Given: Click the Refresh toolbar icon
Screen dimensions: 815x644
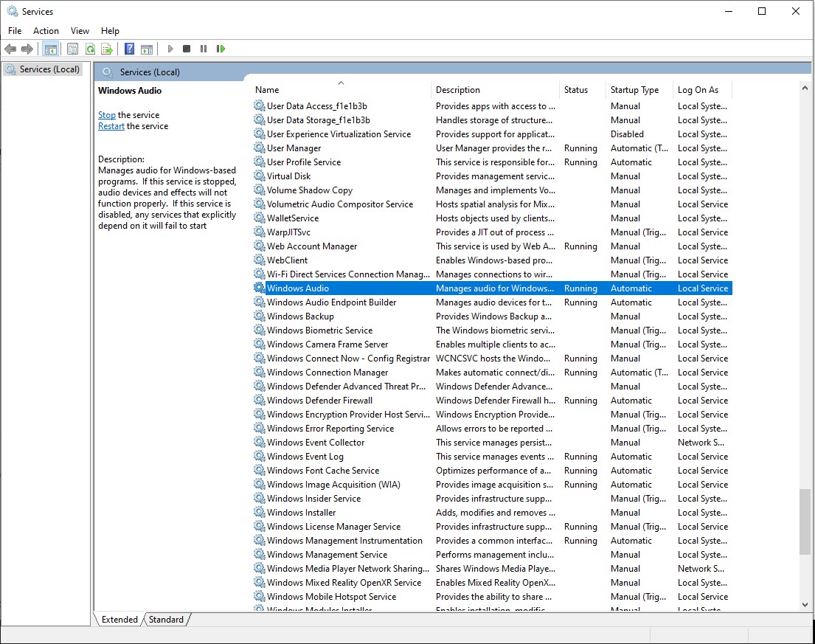Looking at the screenshot, I should pos(90,49).
